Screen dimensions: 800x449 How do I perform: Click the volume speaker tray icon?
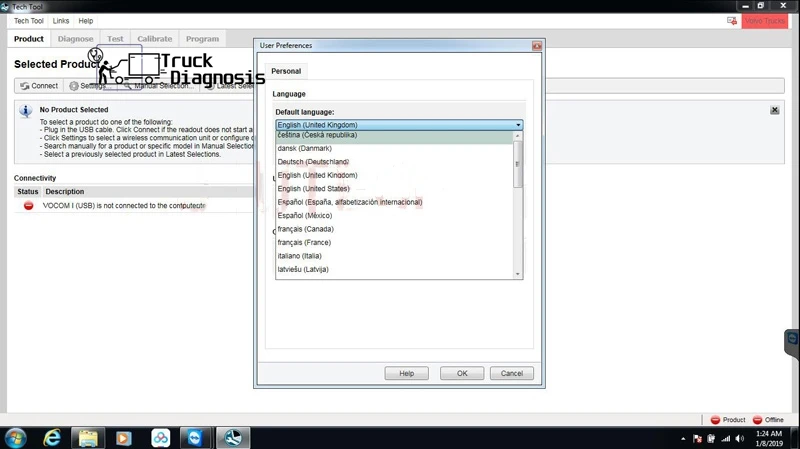pos(740,439)
